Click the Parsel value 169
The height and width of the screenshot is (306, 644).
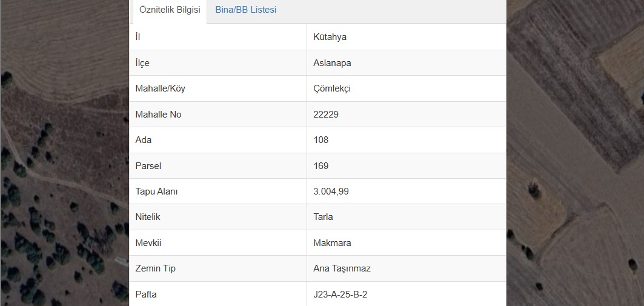[321, 165]
